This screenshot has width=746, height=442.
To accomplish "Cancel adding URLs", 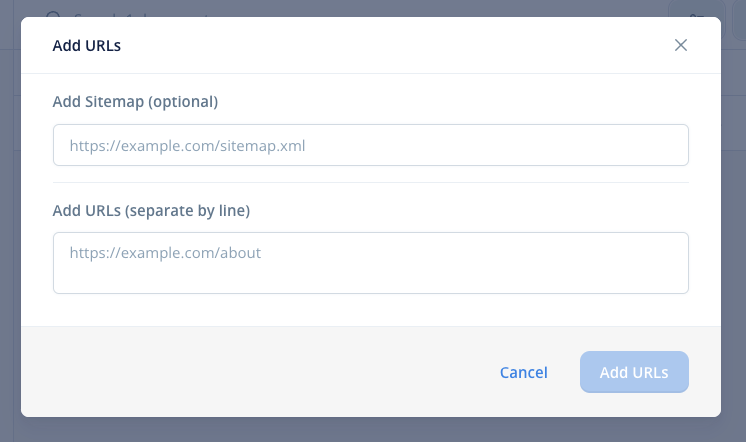I will point(523,372).
